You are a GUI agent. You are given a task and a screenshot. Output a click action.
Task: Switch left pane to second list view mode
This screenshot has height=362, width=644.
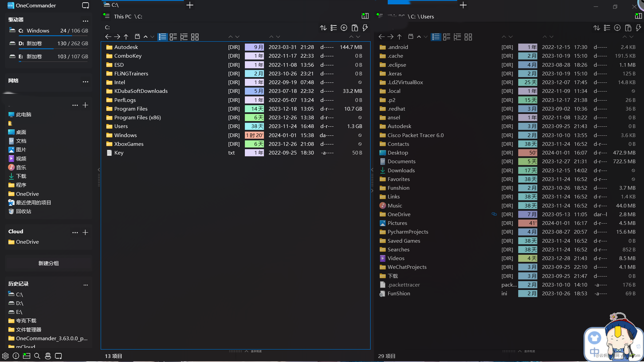tap(173, 37)
